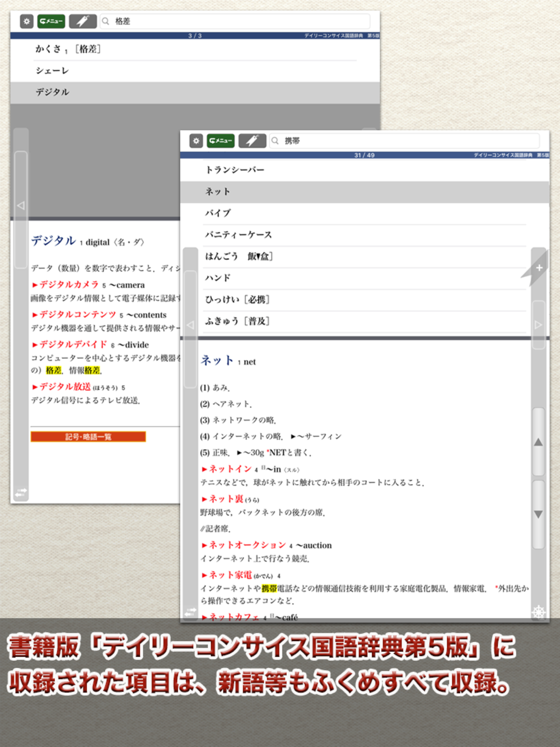
Task: Go forward with front window's right triangle
Action: (x=538, y=325)
